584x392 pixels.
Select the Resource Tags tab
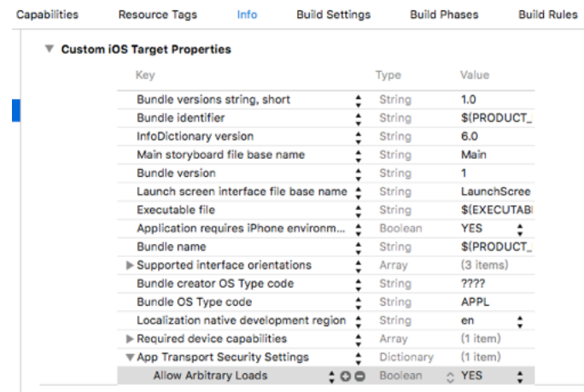tap(157, 15)
